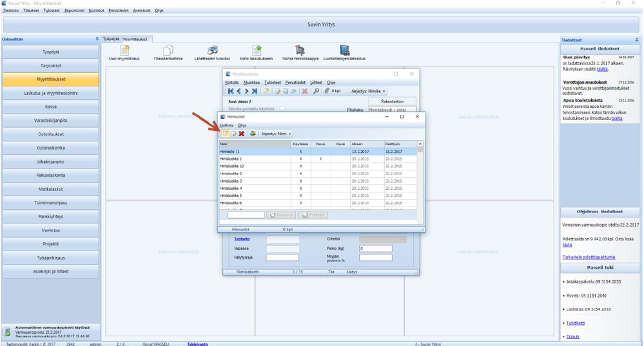Click the Hinnastot list scrollbar up arrow
This screenshot has height=346, width=644.
tap(420, 144)
